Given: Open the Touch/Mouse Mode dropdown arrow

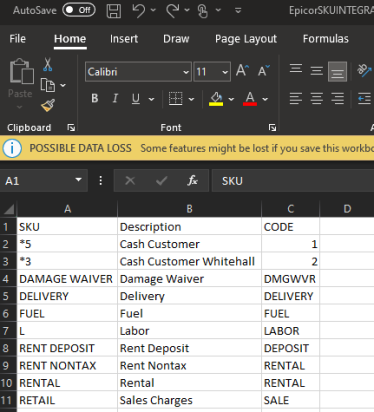Looking at the screenshot, I should point(218,10).
